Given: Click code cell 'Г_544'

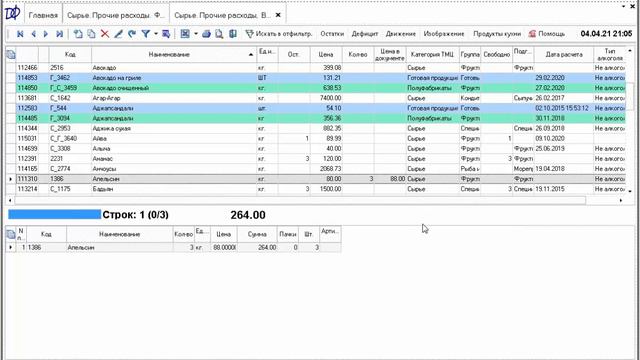Looking at the screenshot, I should click(70, 108).
